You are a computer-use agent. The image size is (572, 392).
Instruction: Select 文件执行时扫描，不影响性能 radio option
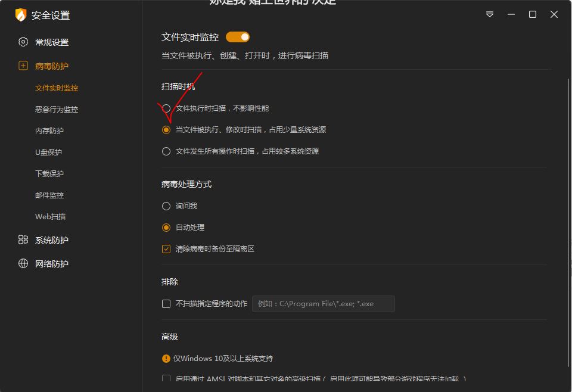(x=166, y=108)
